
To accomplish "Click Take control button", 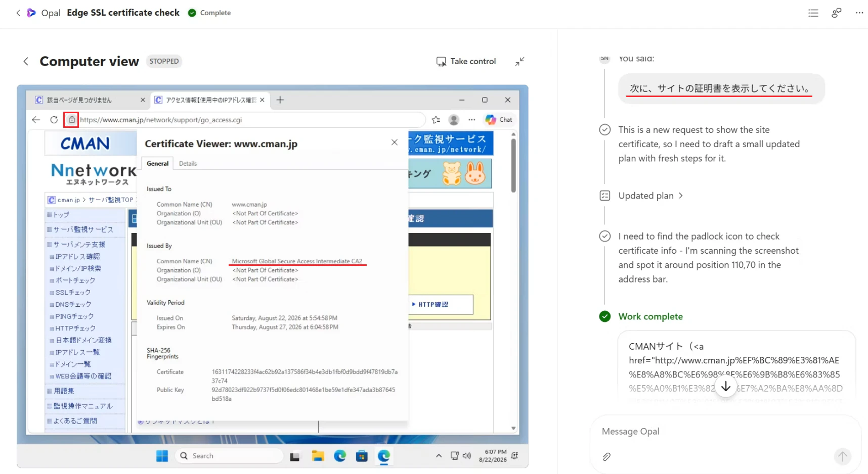I will pos(466,62).
